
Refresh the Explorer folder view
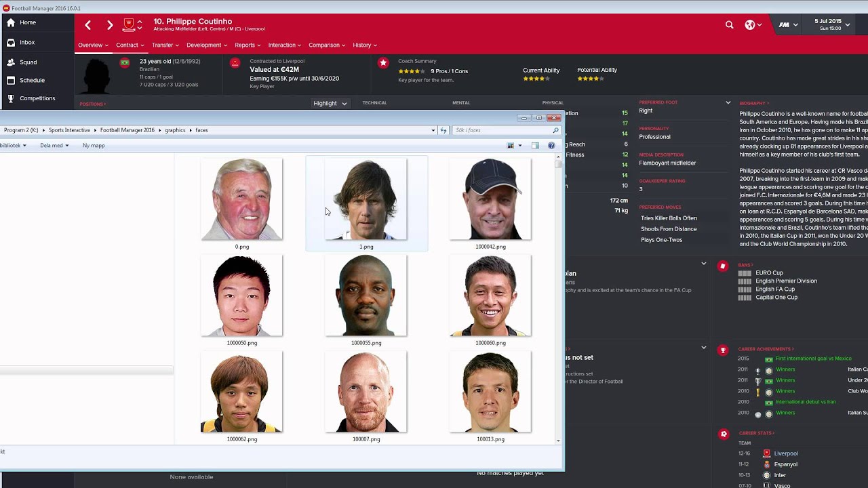(x=443, y=130)
